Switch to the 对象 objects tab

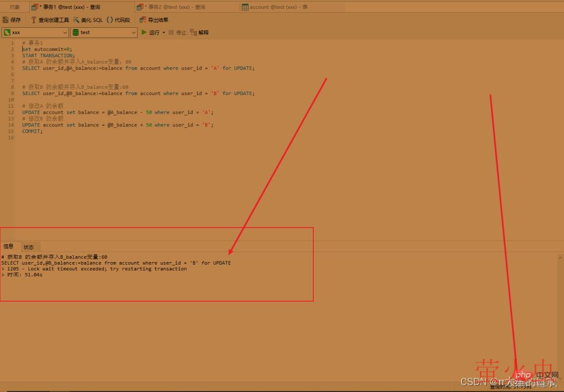click(x=15, y=7)
